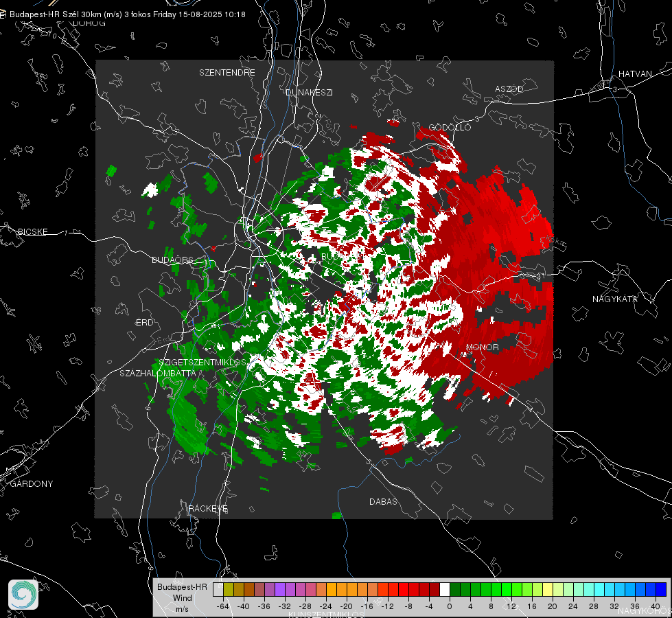Click the Budapest-HR legend title
Image resolution: width=672 pixels, height=618 pixels.
[182, 586]
